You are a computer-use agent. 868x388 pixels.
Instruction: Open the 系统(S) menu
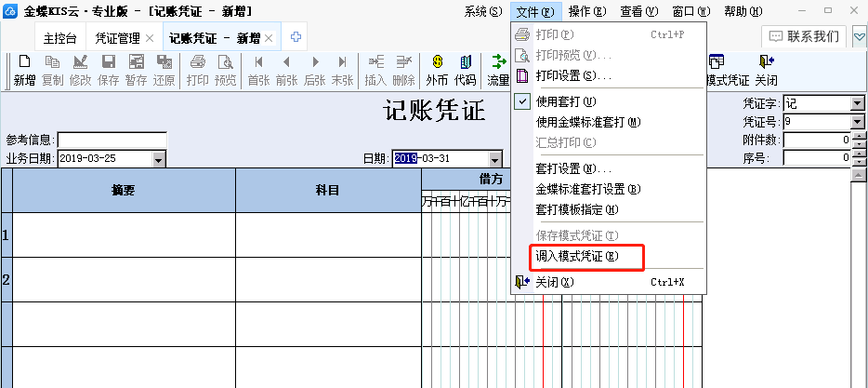(x=483, y=11)
